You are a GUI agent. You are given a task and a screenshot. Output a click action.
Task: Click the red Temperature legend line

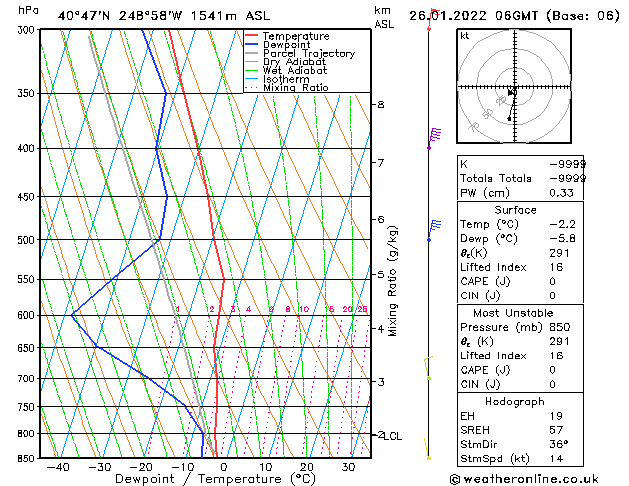[251, 36]
